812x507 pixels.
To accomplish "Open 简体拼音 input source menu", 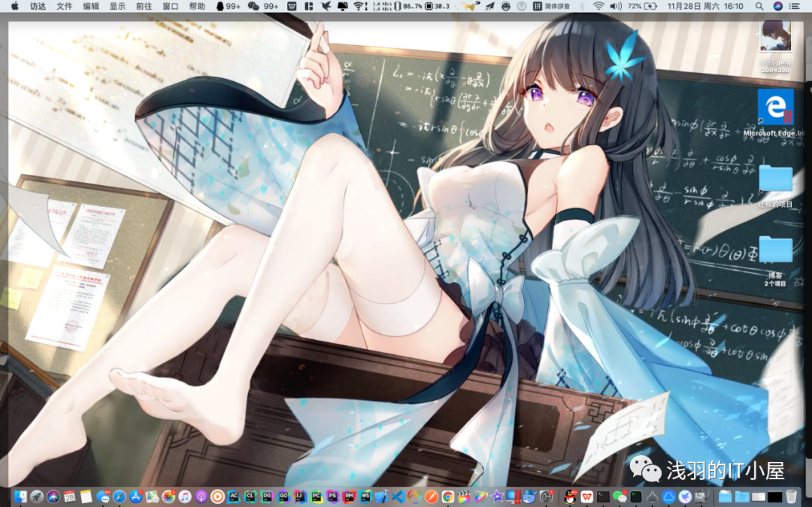I will click(x=552, y=6).
